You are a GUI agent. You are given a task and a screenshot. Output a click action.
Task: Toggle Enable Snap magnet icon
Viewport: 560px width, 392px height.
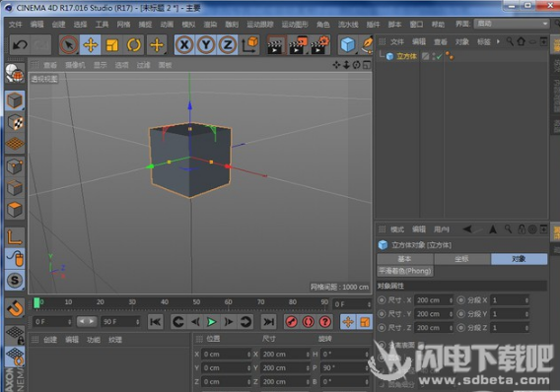pyautogui.click(x=15, y=308)
